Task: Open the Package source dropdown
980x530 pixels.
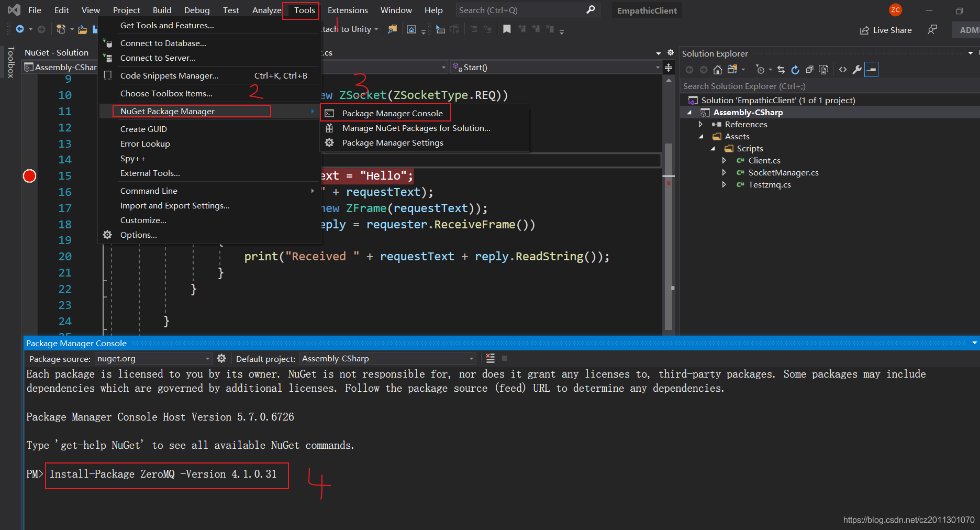Action: click(153, 358)
